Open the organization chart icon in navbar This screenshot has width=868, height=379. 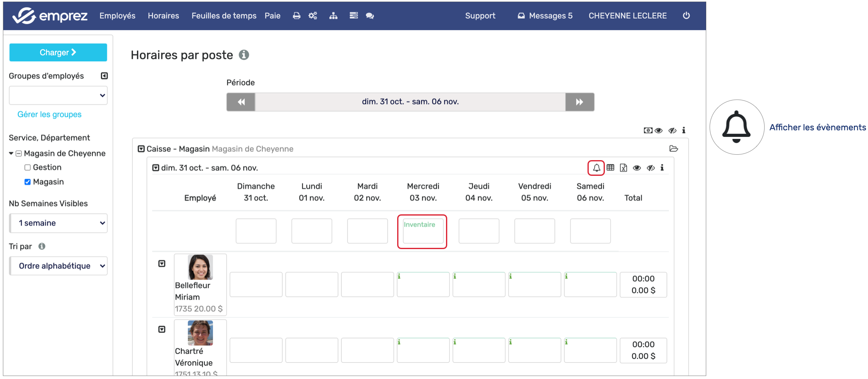[x=333, y=16]
